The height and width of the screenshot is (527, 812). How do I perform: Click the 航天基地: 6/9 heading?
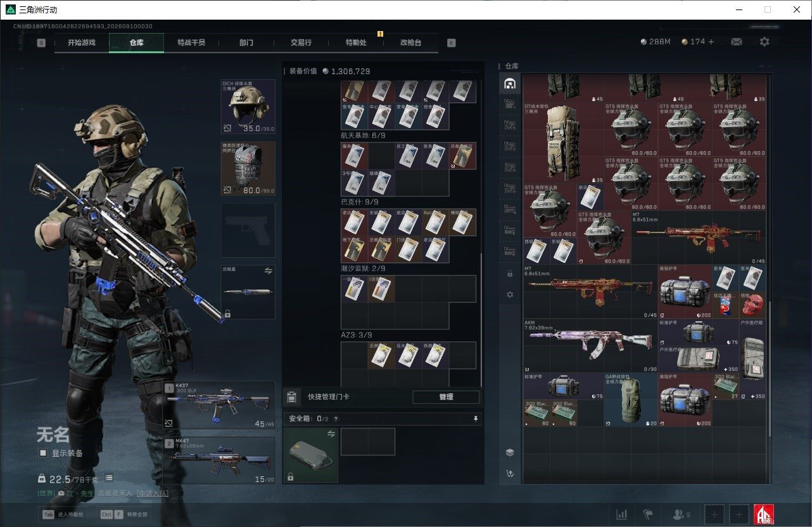click(364, 136)
